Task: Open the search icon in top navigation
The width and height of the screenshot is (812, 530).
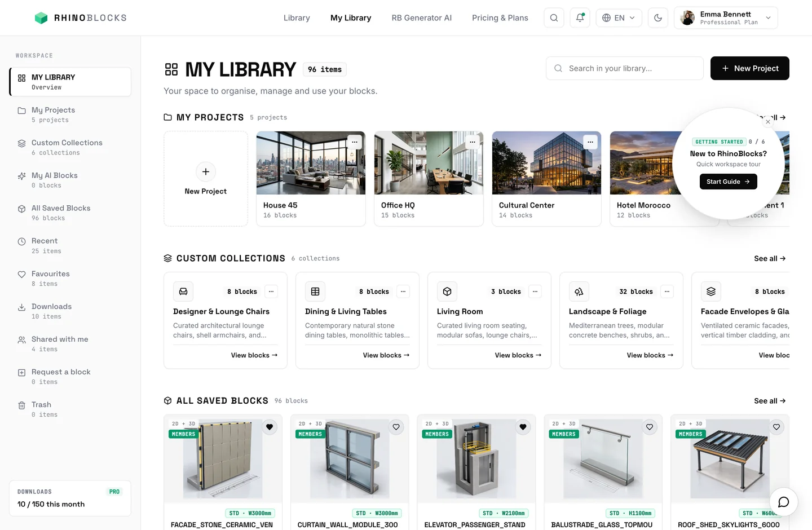Action: point(554,18)
